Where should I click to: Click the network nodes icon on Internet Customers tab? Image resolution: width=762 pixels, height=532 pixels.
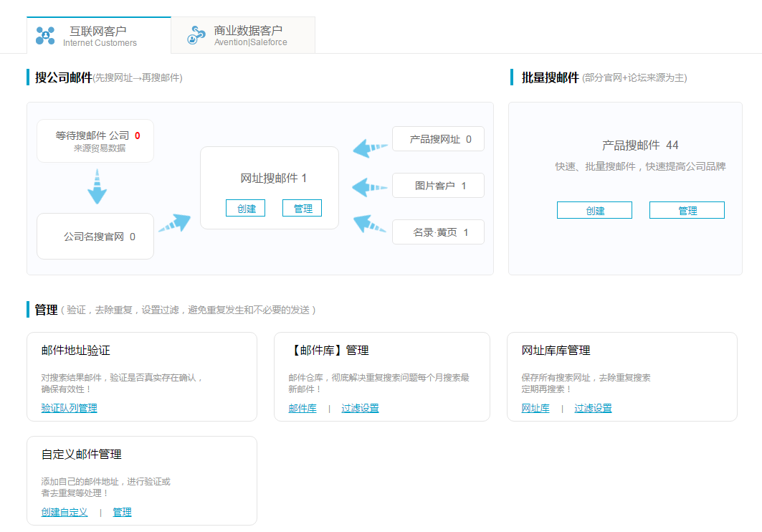46,34
